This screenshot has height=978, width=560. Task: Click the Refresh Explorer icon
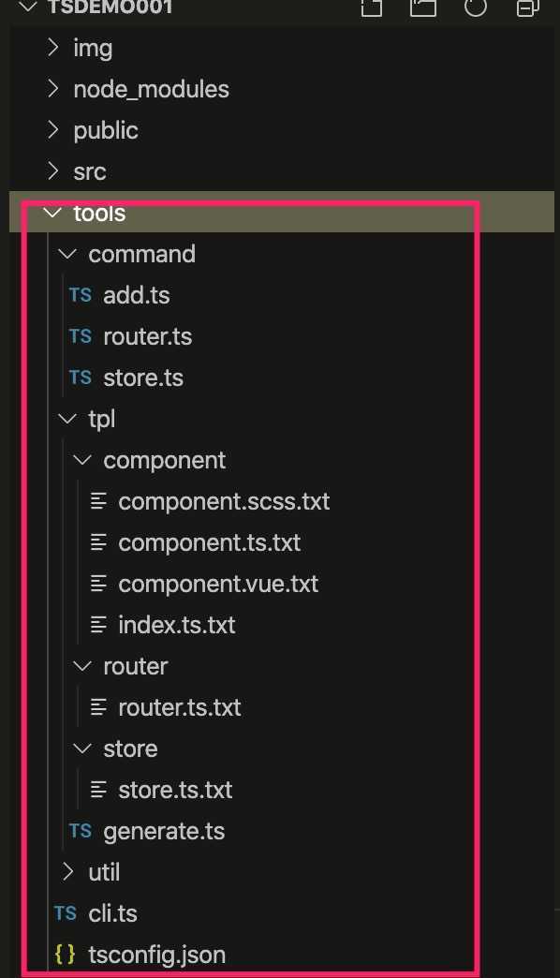(x=475, y=7)
